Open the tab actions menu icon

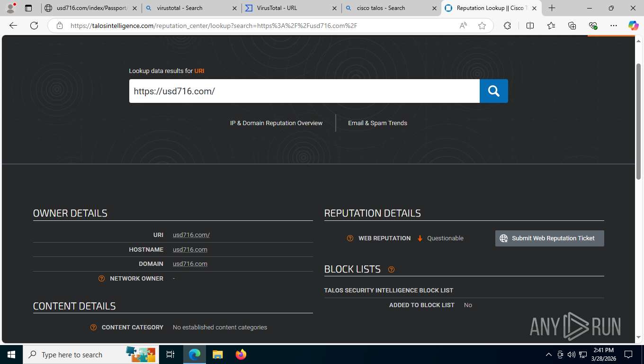28,8
